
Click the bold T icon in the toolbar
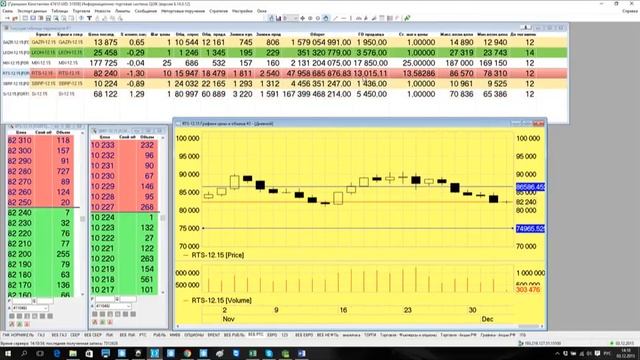pos(89,18)
